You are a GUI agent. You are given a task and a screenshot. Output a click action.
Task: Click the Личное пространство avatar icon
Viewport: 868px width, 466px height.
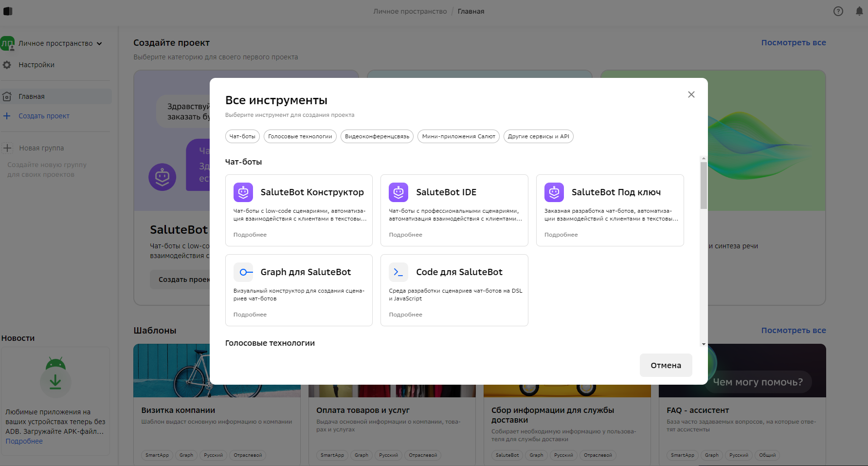point(7,43)
